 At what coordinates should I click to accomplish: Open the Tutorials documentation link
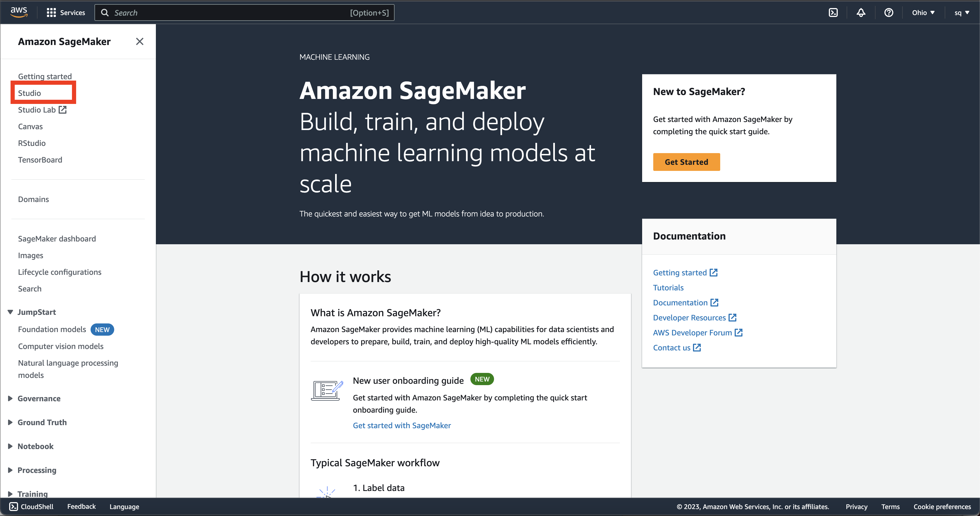coord(668,287)
